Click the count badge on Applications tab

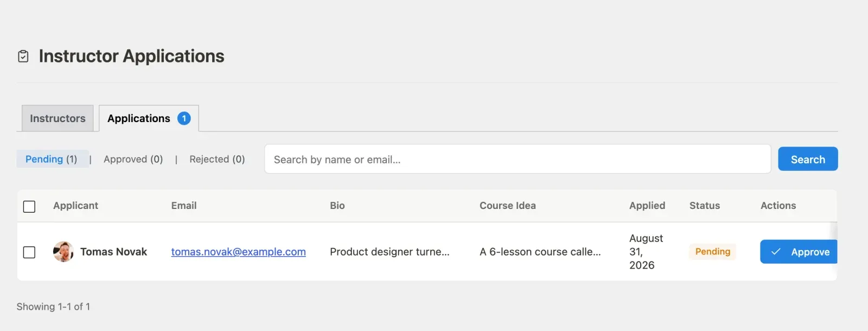[x=184, y=118]
